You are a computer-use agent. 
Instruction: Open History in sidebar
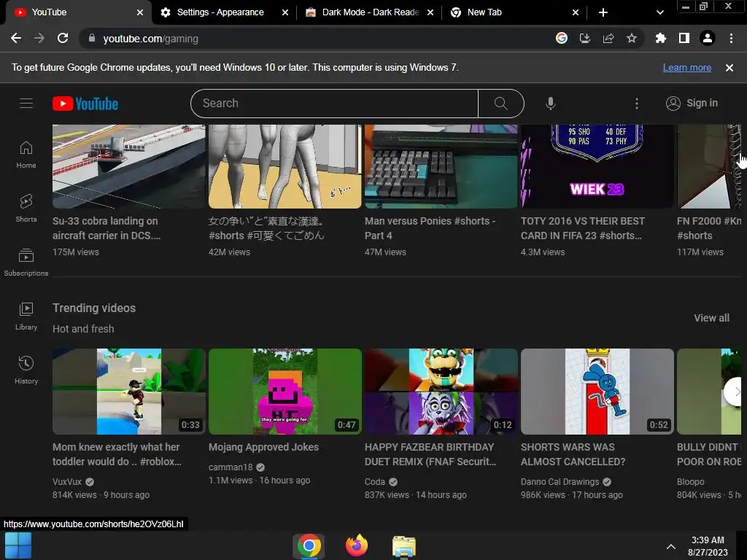coord(26,370)
